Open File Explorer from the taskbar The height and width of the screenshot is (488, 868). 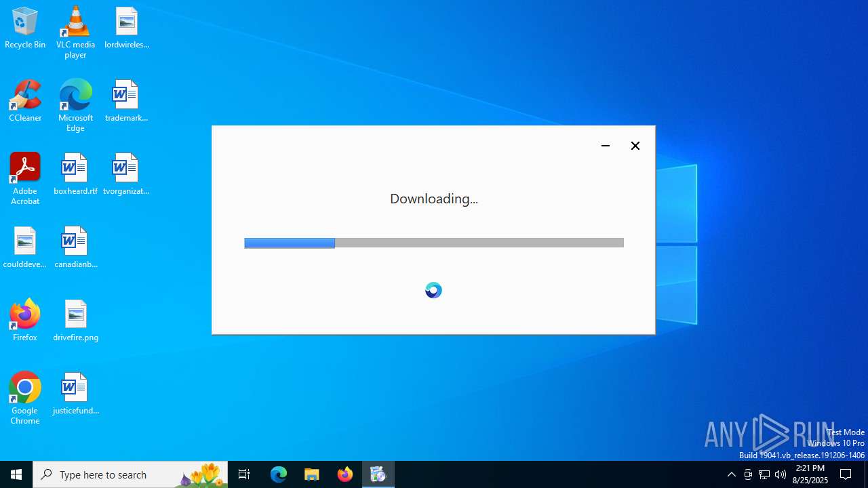tap(312, 474)
